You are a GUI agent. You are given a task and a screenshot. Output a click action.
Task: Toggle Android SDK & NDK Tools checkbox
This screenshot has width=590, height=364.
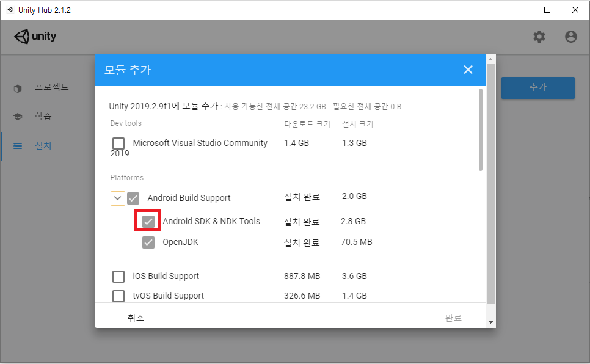(148, 221)
